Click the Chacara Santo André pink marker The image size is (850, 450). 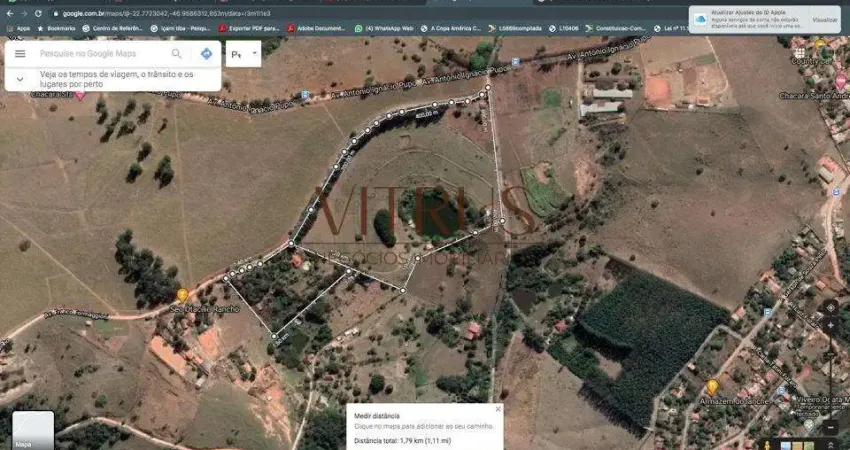[841, 82]
